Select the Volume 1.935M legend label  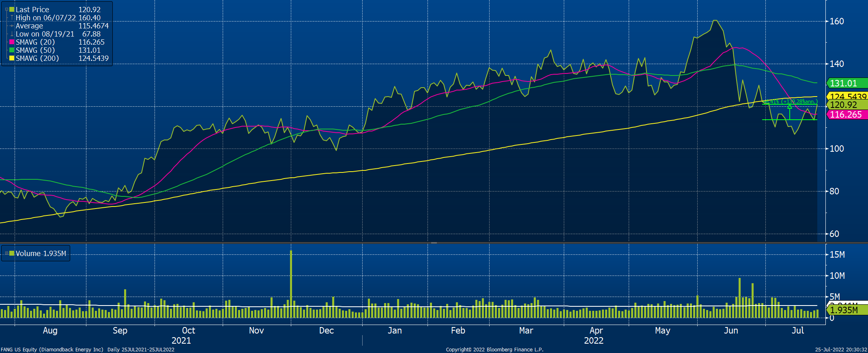[41, 254]
